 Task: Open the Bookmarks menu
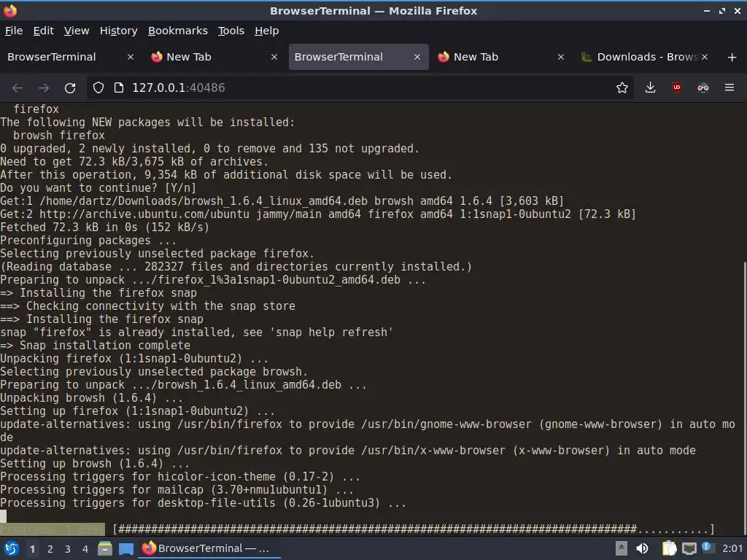[x=178, y=31]
